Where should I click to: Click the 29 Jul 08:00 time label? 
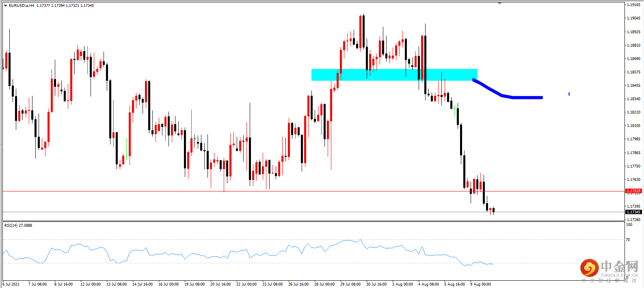tap(350, 284)
